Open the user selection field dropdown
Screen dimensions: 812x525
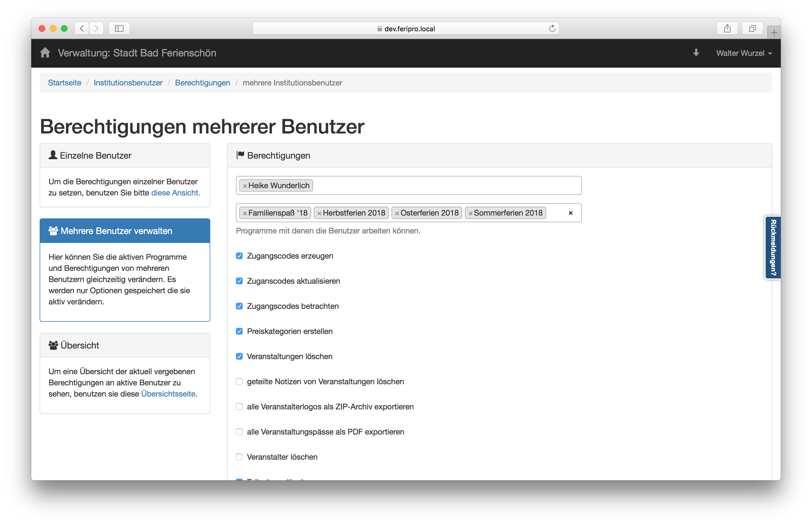443,185
